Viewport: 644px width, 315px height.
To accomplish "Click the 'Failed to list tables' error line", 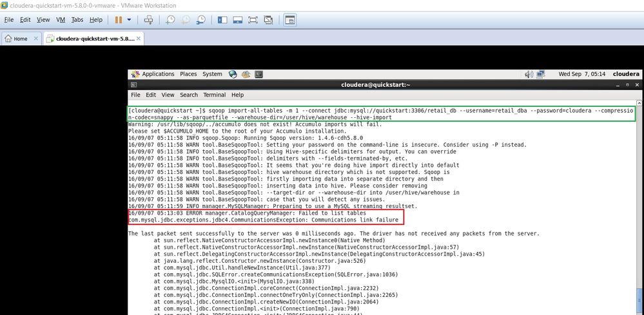I will [247, 213].
